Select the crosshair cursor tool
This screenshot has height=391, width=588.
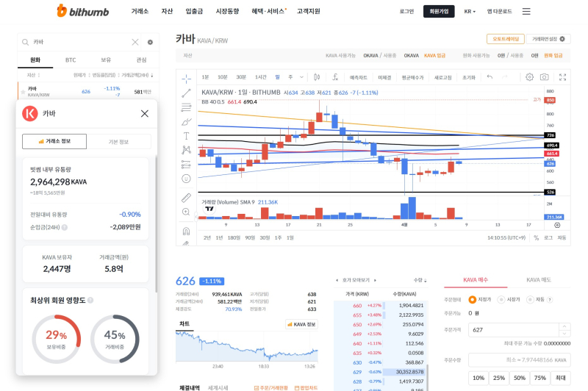coord(186,79)
